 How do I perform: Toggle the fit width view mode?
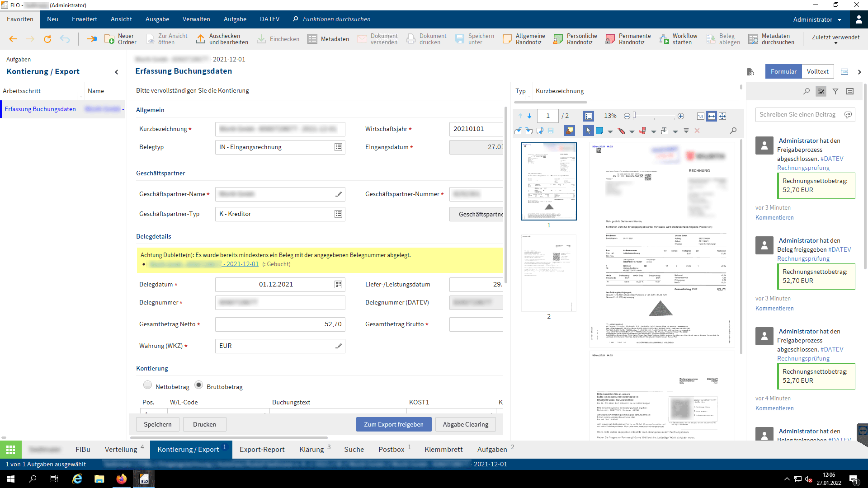(x=712, y=116)
